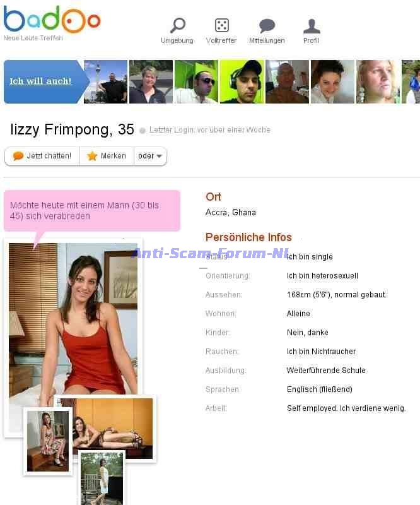
Task: Click the star icon next to Merken
Action: point(92,156)
